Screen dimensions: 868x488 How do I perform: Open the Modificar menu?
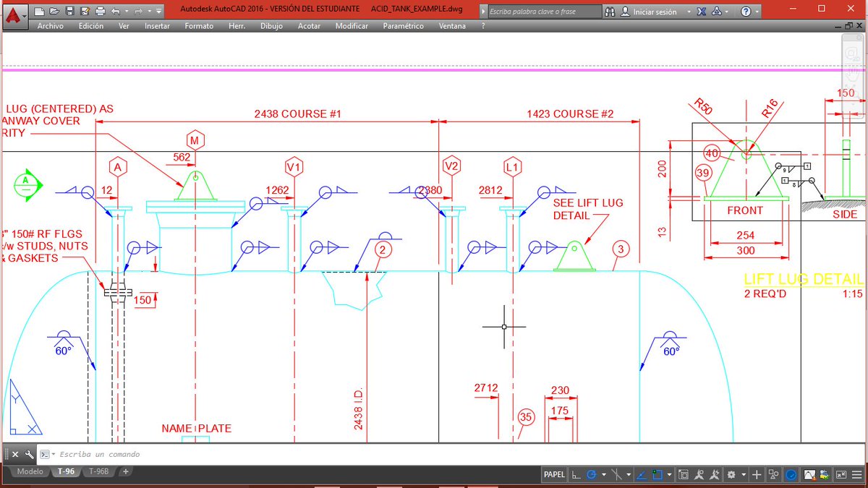(352, 26)
